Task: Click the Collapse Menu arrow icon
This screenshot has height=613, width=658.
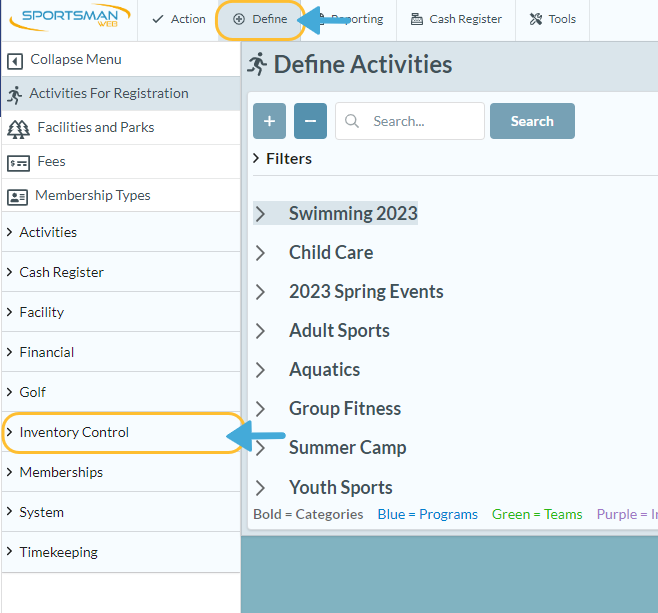Action: coord(15,60)
